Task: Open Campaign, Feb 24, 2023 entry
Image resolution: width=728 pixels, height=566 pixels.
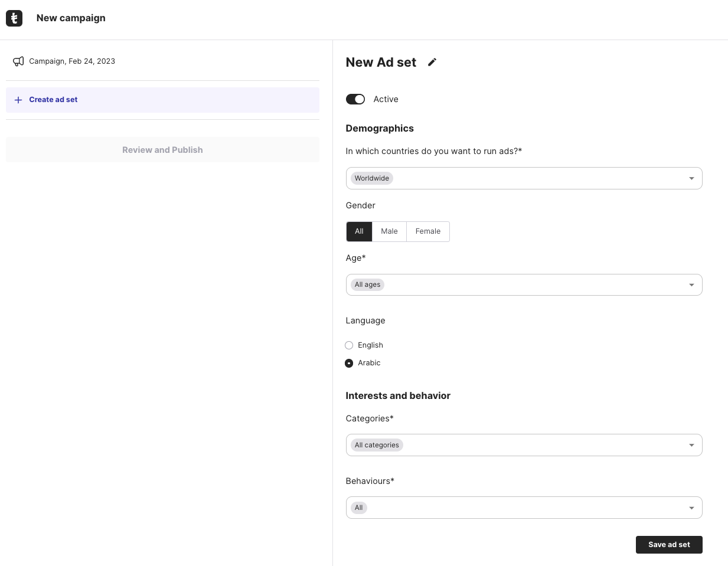Action: 72,61
